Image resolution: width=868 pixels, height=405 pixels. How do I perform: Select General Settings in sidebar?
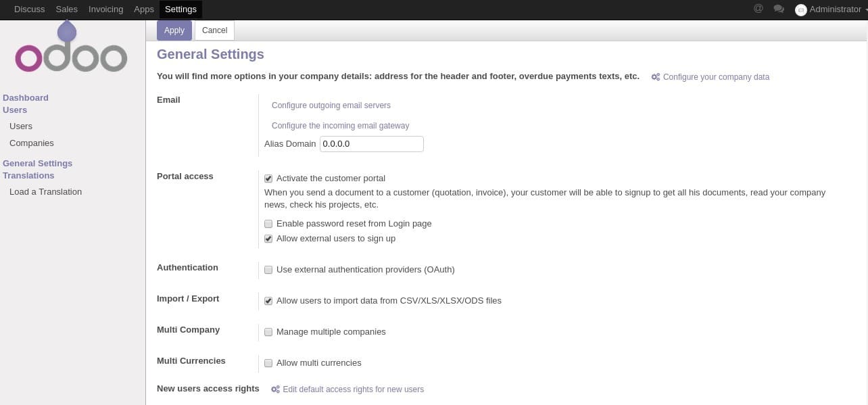pyautogui.click(x=37, y=164)
